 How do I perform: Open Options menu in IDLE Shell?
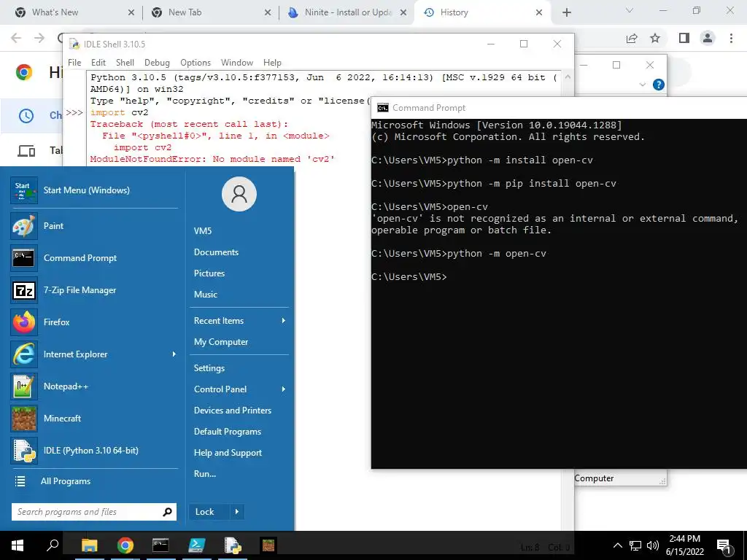tap(196, 63)
